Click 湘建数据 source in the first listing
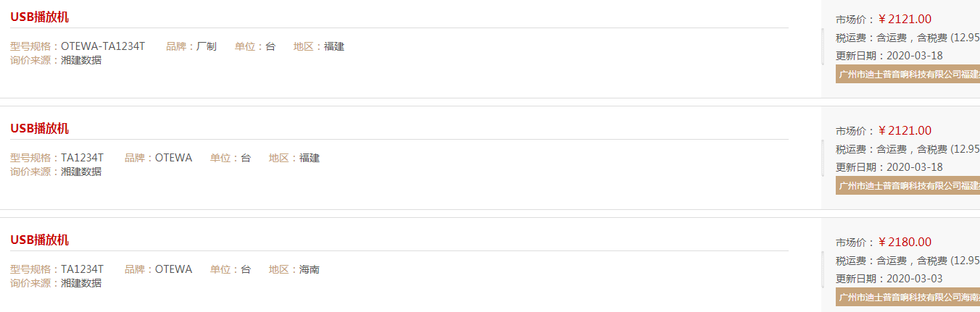Screen dimensions: 980x312 (81, 60)
